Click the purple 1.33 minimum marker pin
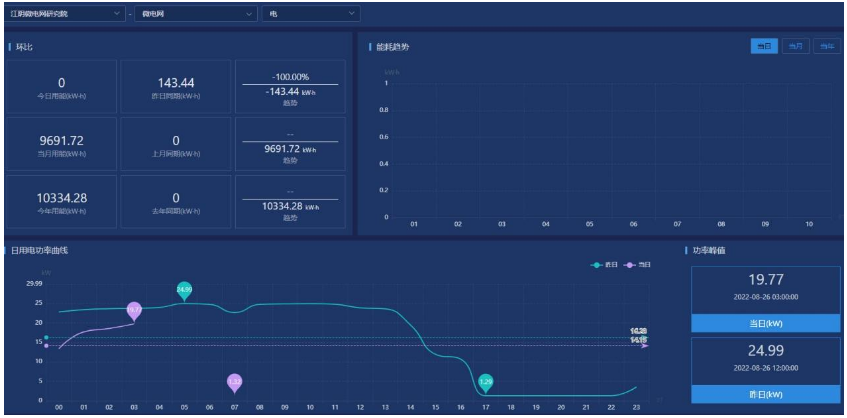Screen dimensions: 847x418 [234, 382]
